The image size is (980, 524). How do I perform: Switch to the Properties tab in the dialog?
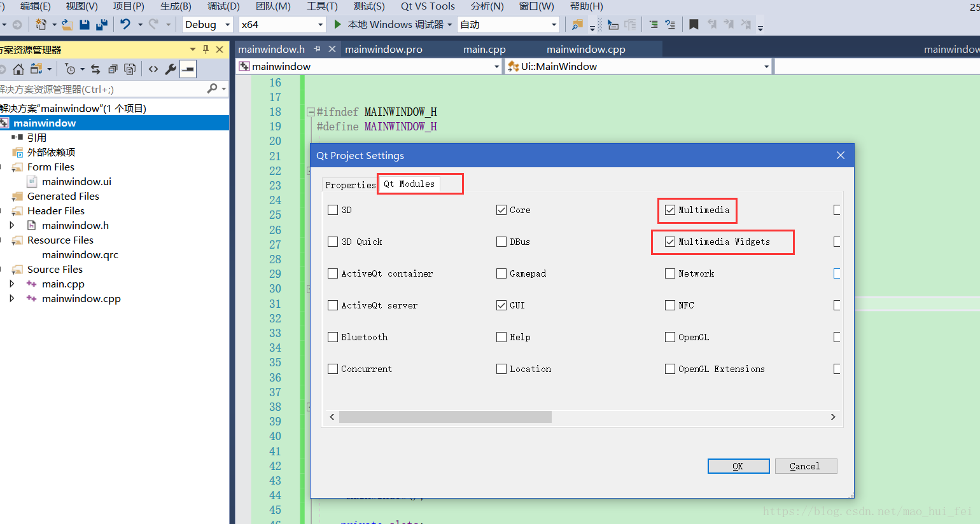pyautogui.click(x=350, y=185)
